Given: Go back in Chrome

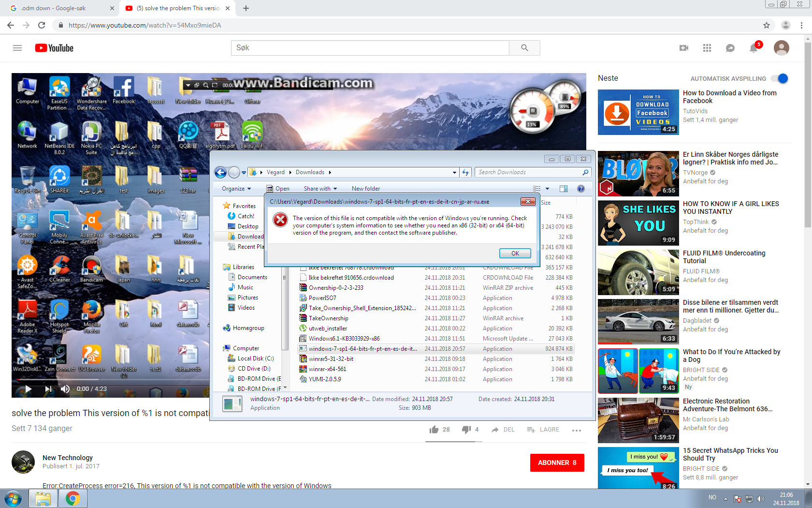Looking at the screenshot, I should (x=11, y=25).
